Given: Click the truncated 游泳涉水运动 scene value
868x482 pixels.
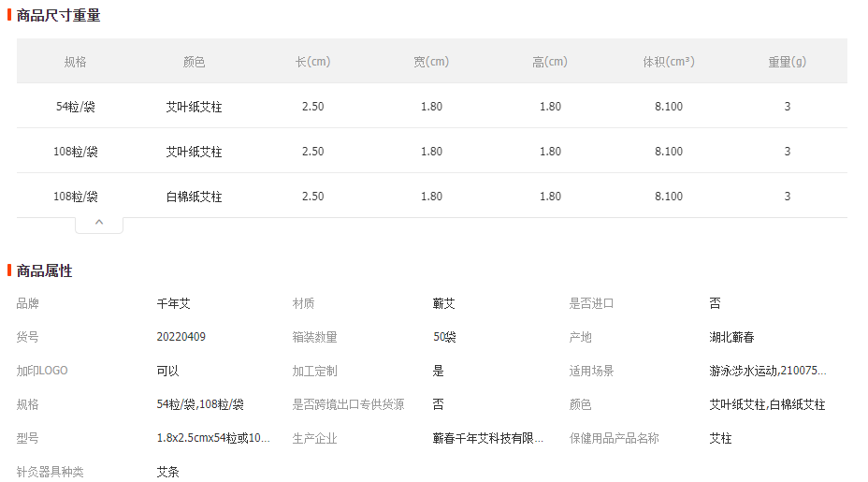Looking at the screenshot, I should (768, 371).
